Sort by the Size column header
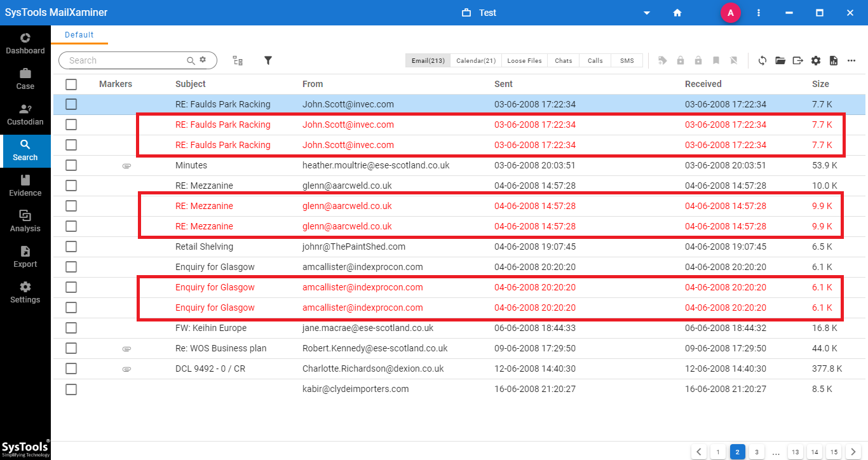This screenshot has width=868, height=460. pos(820,84)
